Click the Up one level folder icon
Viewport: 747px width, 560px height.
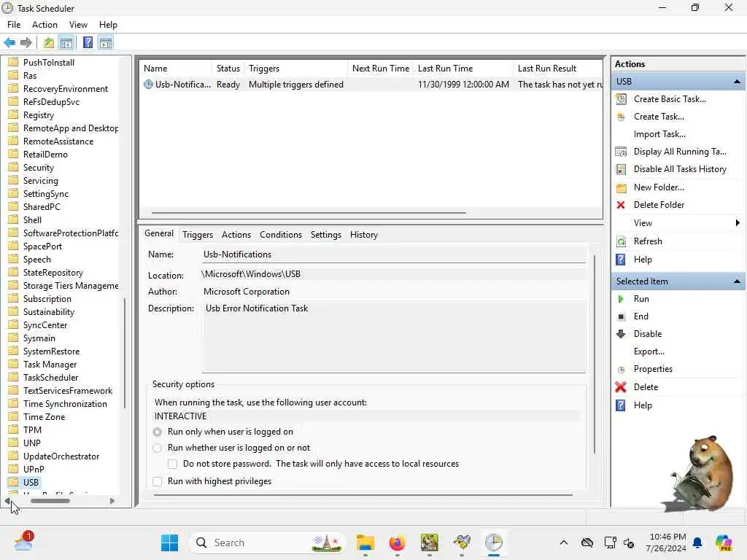[49, 43]
